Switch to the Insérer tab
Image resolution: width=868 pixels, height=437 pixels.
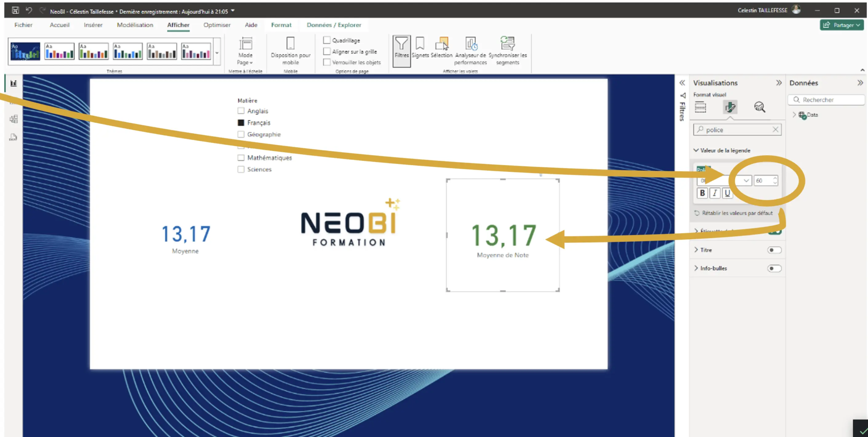coord(93,25)
